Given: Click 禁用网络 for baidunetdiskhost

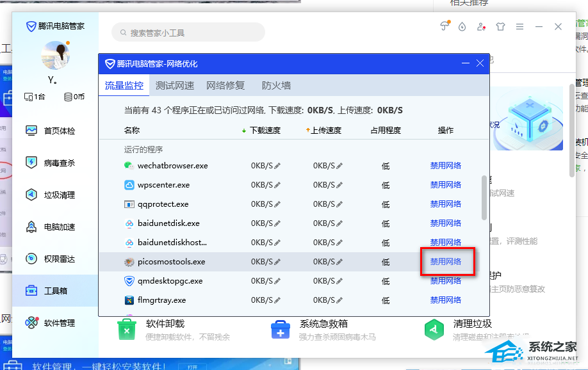Looking at the screenshot, I should [446, 242].
